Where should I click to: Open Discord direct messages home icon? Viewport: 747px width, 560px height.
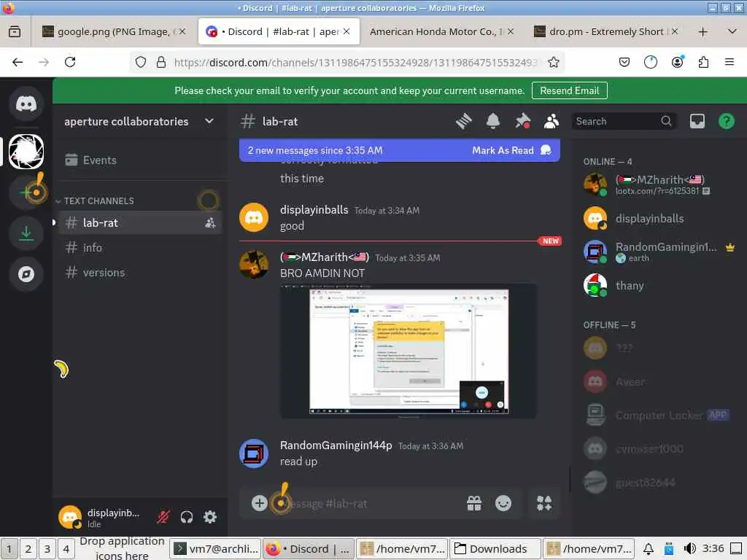coord(26,104)
